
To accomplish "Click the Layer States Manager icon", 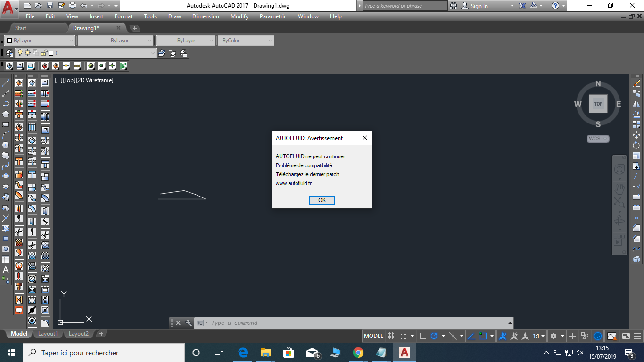I will [183, 53].
